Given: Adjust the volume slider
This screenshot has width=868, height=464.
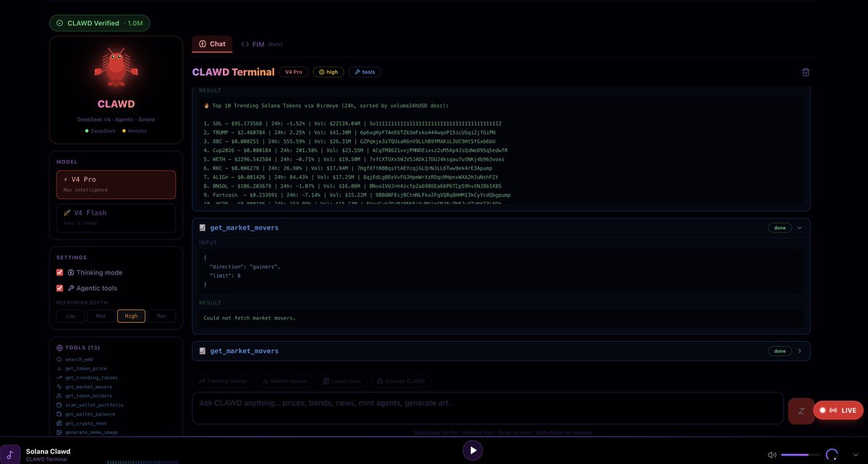Looking at the screenshot, I should 800,455.
